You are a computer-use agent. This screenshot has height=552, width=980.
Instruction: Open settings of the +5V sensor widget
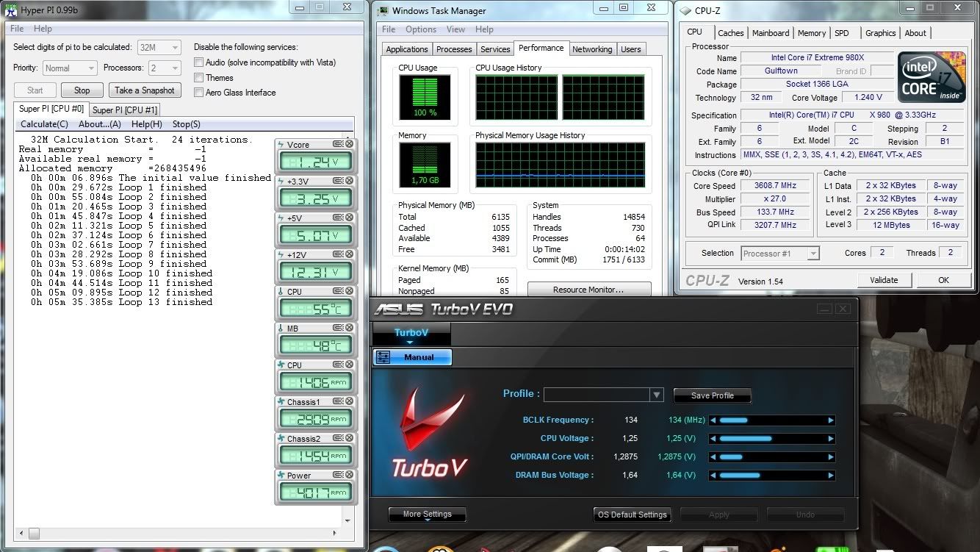click(x=337, y=218)
